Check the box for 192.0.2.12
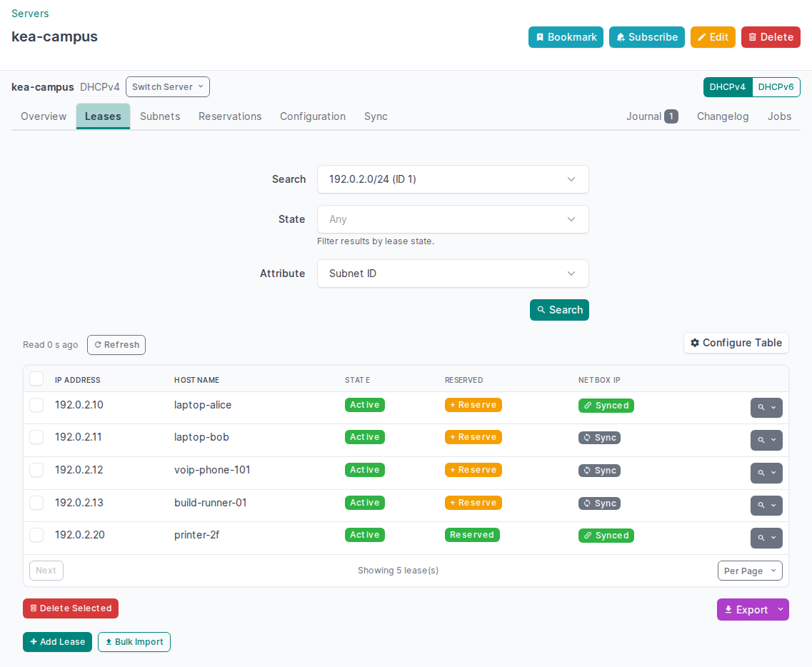The image size is (812, 667). pyautogui.click(x=36, y=470)
